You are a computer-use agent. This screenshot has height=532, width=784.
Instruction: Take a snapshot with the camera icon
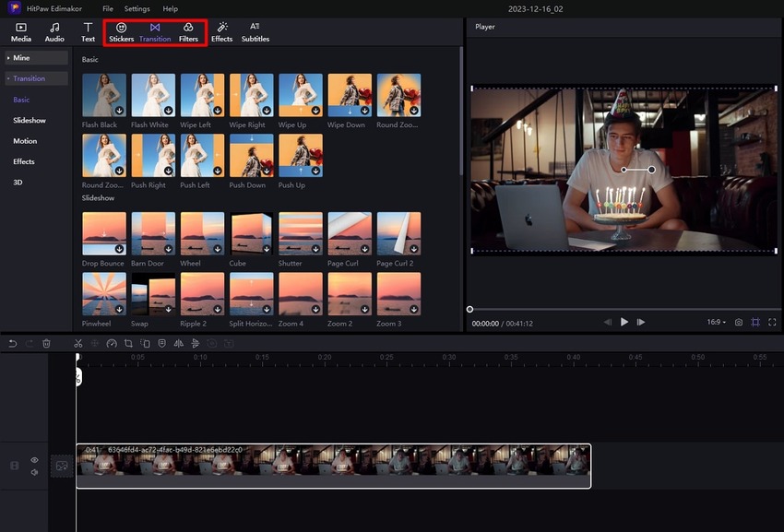click(738, 322)
